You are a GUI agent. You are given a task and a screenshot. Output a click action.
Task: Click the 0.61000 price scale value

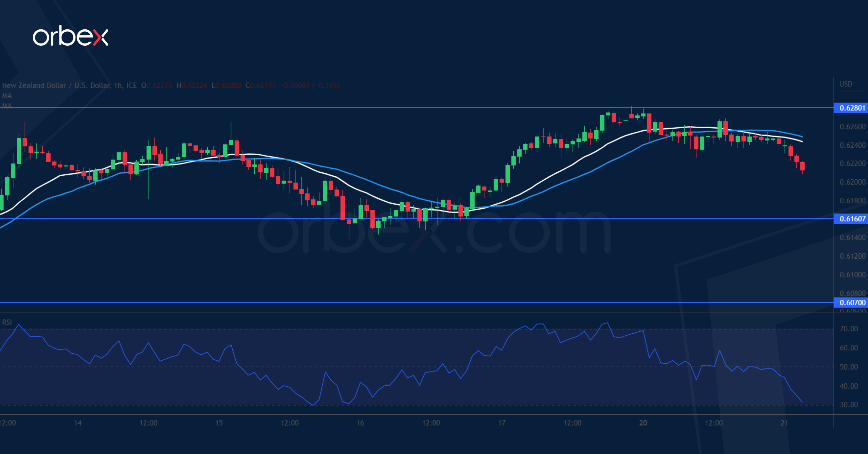(x=852, y=275)
